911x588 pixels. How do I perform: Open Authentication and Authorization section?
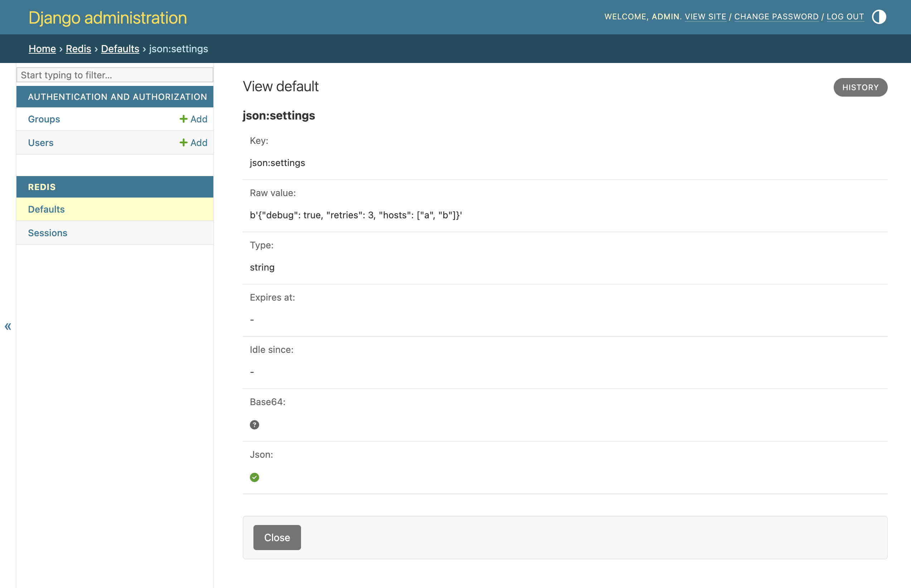pos(117,97)
